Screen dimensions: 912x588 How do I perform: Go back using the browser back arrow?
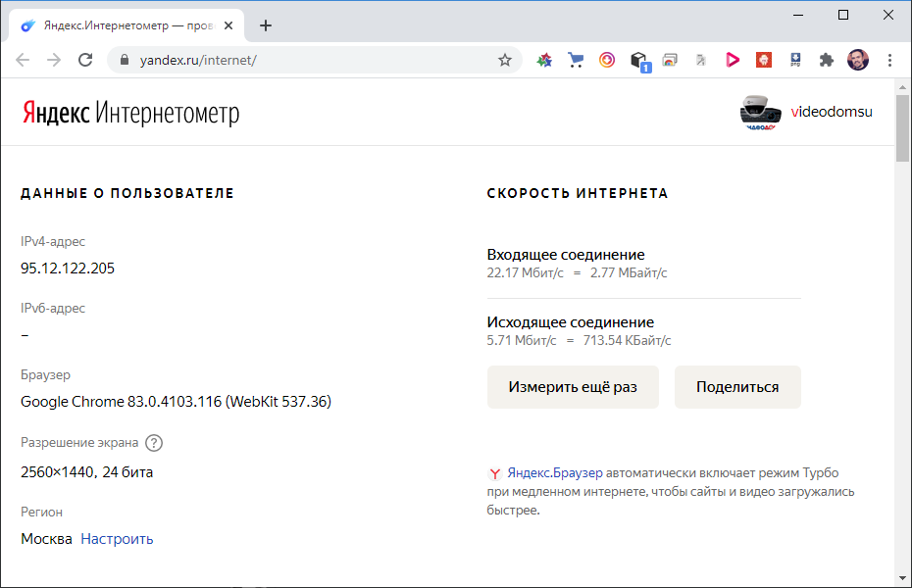point(23,60)
